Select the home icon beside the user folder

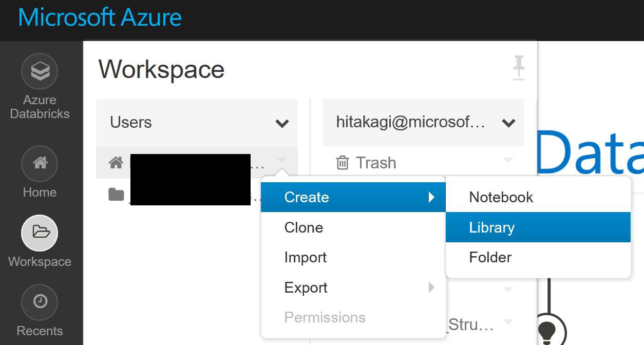coord(116,162)
